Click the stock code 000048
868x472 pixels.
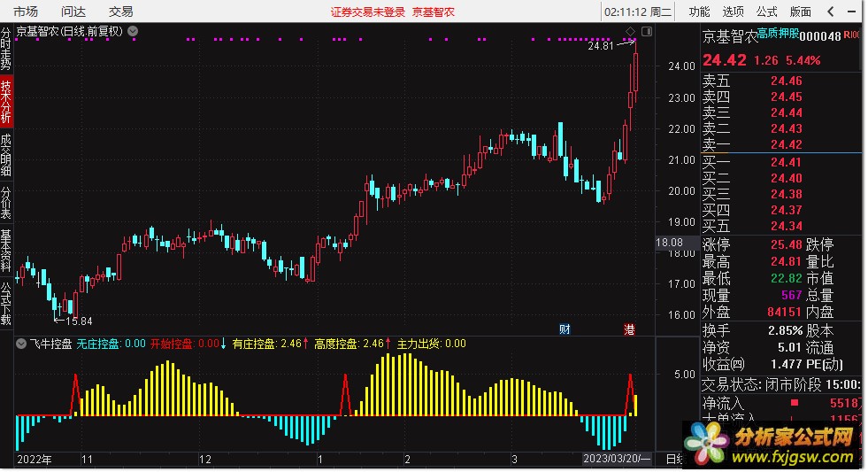pyautogui.click(x=820, y=36)
